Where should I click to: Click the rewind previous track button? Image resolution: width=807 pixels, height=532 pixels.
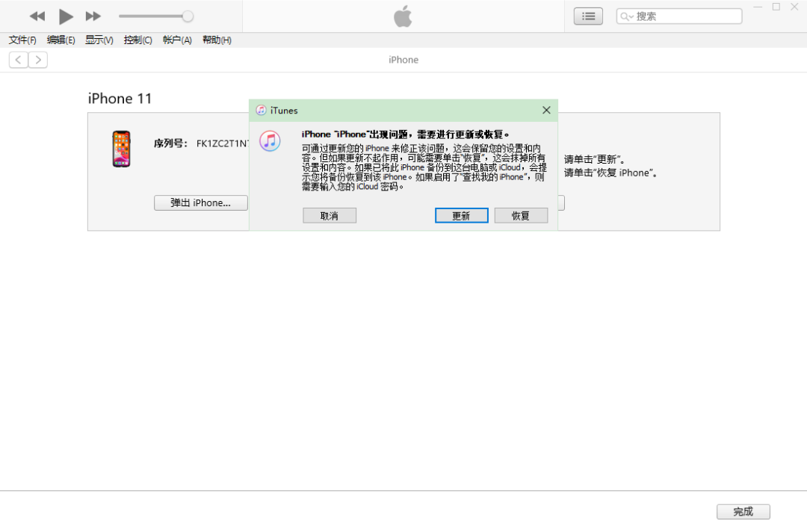click(37, 16)
